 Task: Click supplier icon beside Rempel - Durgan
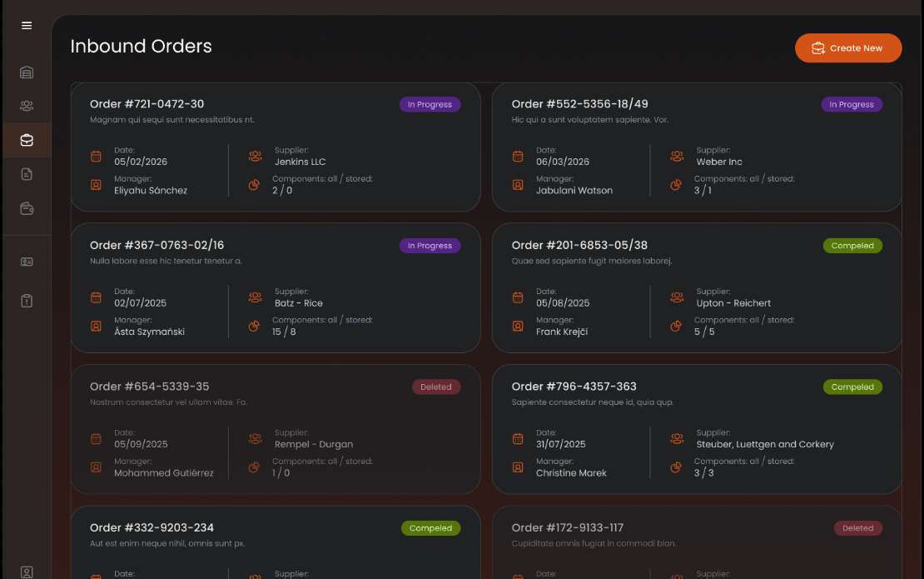pos(256,439)
